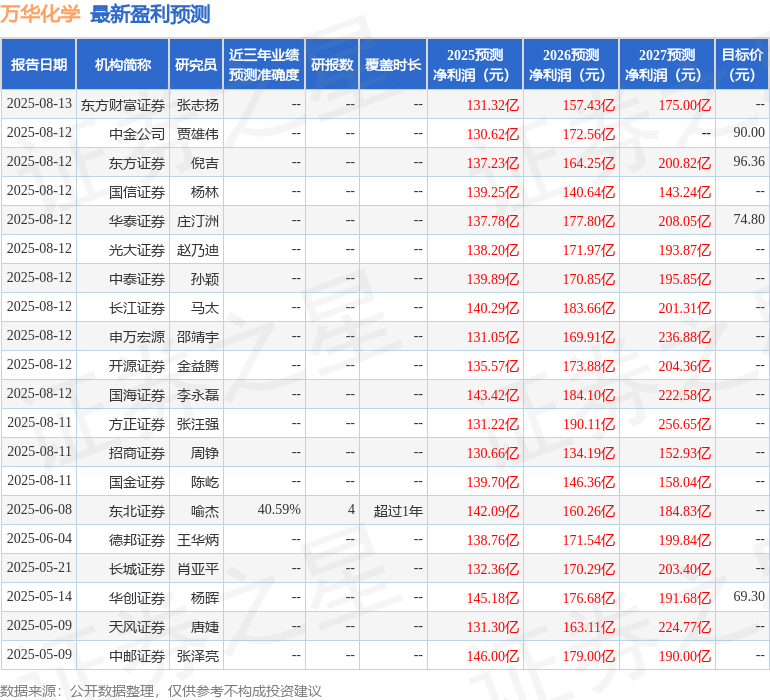Click target price 90.00
The height and width of the screenshot is (700, 770).
pyautogui.click(x=749, y=133)
